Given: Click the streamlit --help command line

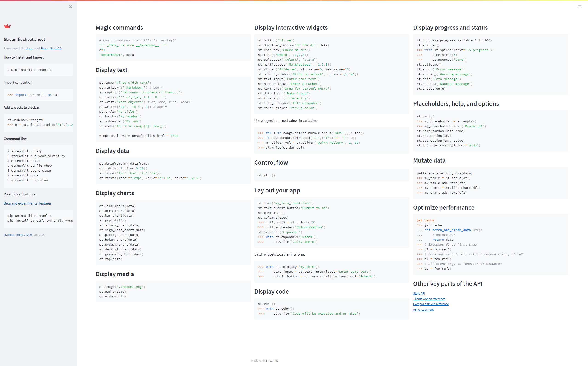Looking at the screenshot, I should point(25,151).
